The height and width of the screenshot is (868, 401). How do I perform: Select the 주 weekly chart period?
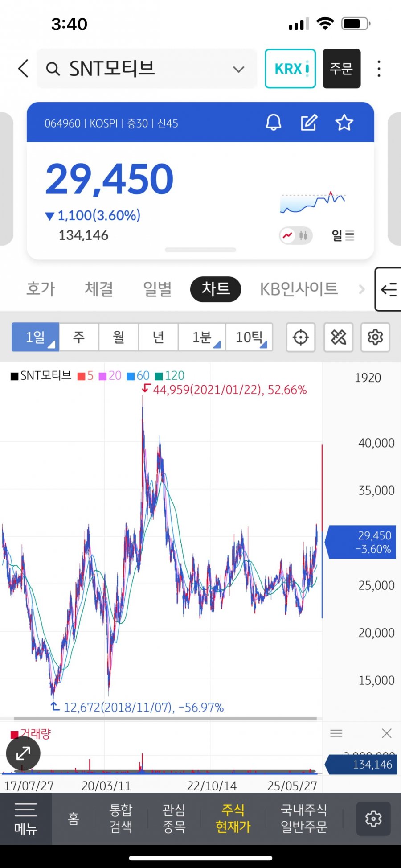pos(79,337)
